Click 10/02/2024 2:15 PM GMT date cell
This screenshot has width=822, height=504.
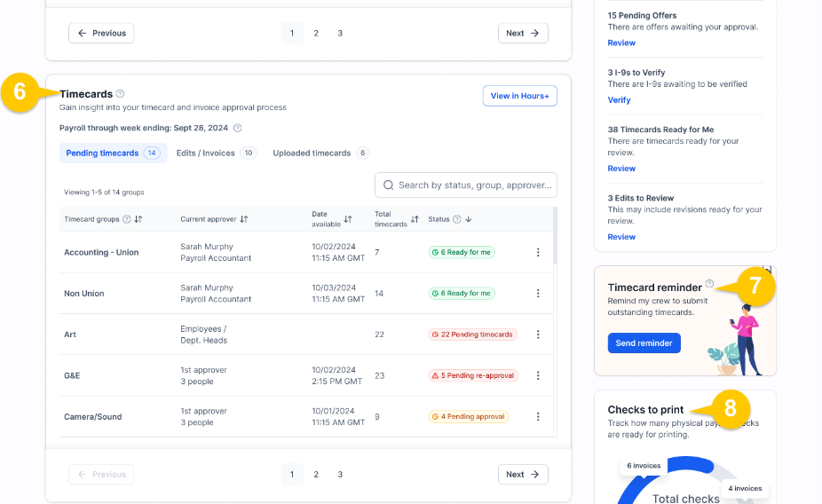337,375
